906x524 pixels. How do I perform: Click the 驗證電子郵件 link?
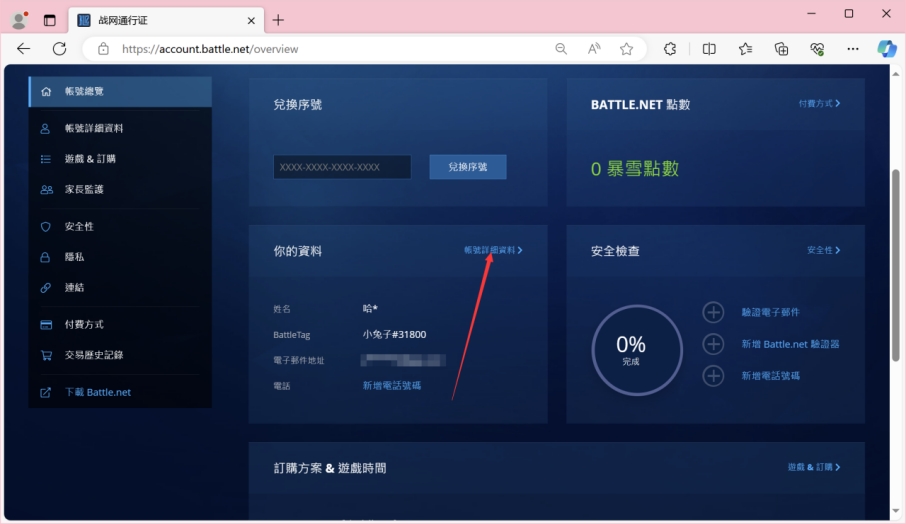[770, 312]
